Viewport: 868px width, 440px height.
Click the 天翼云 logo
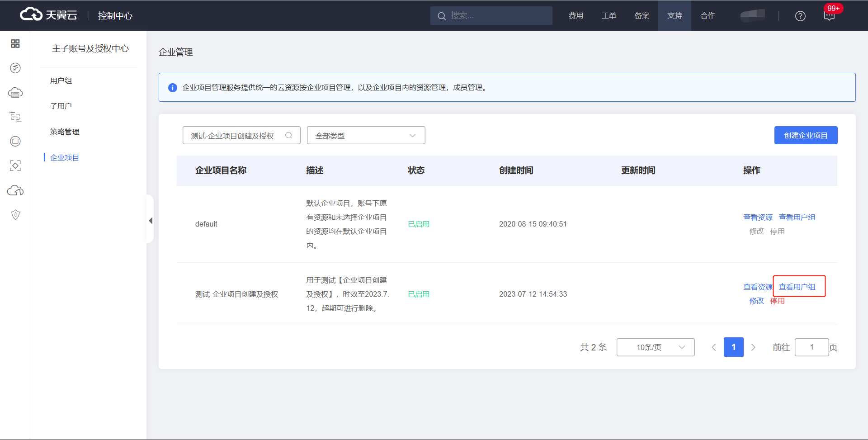pyautogui.click(x=49, y=15)
